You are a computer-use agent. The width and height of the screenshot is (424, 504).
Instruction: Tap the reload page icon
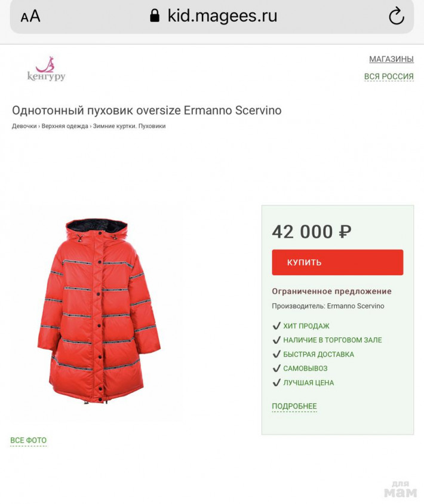[x=396, y=16]
